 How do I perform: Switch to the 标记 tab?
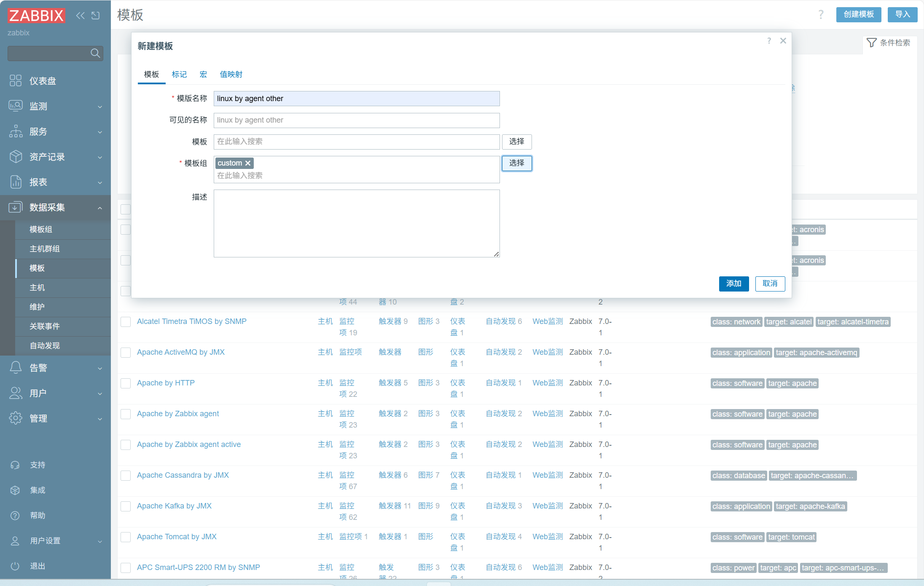pos(179,74)
